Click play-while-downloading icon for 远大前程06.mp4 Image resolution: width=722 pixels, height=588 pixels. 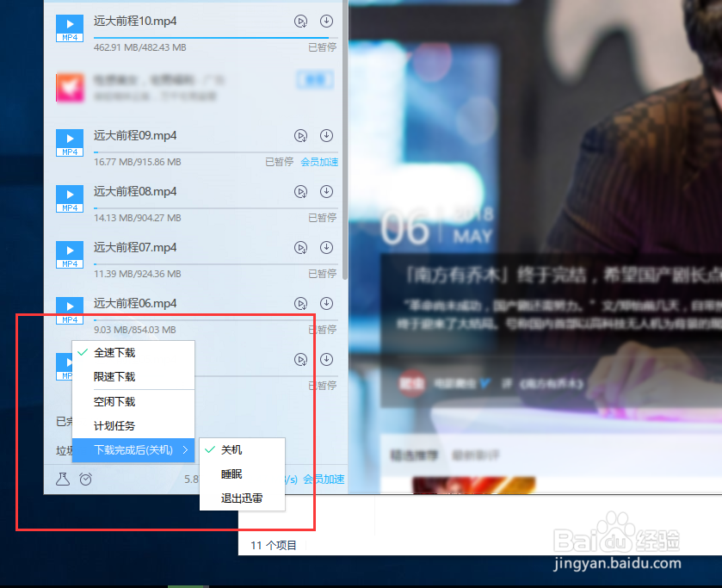(300, 304)
